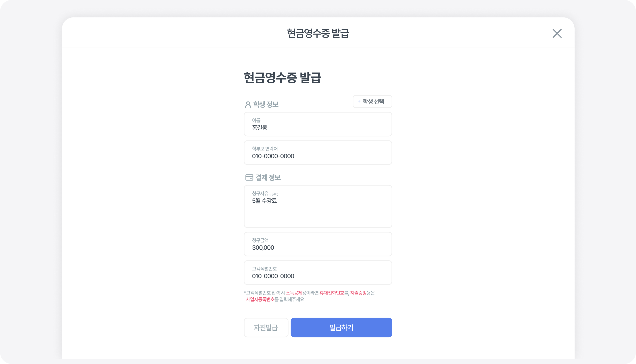
Task: Click the (0/40) character counter
Action: coord(274,194)
